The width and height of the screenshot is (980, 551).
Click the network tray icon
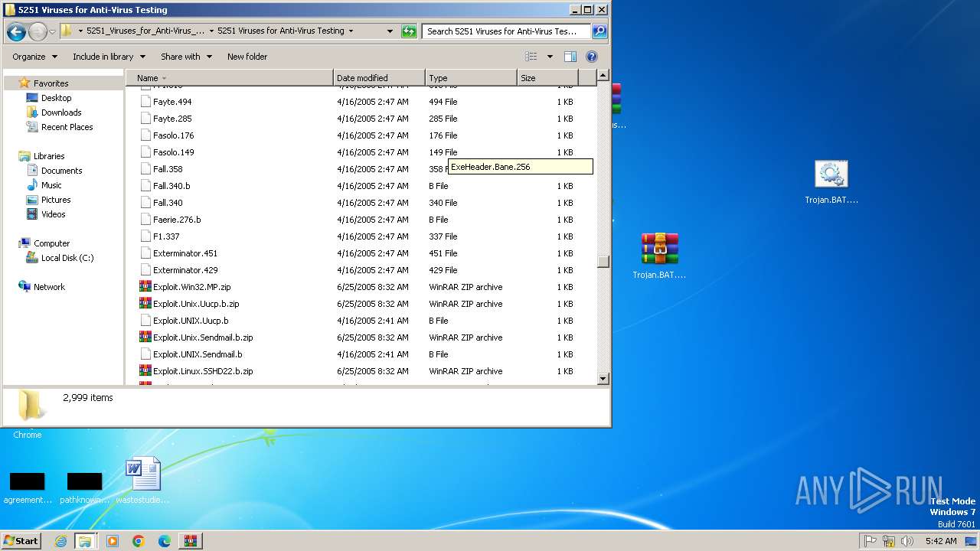coord(889,541)
